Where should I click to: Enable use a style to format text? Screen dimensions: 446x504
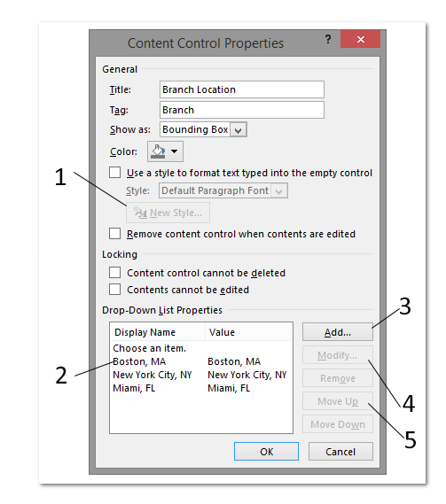pos(115,173)
